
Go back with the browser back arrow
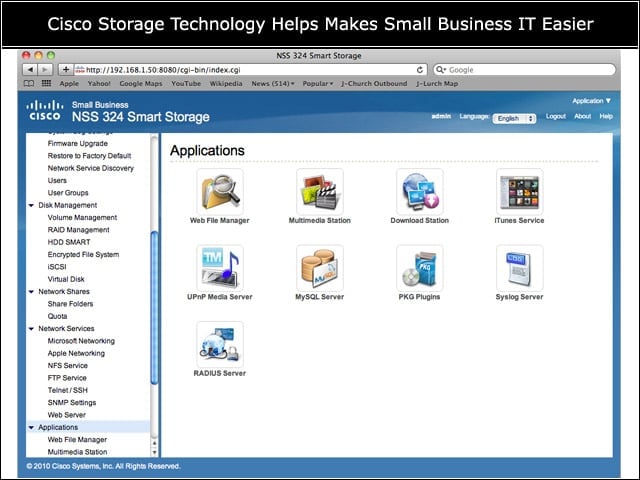pos(30,70)
